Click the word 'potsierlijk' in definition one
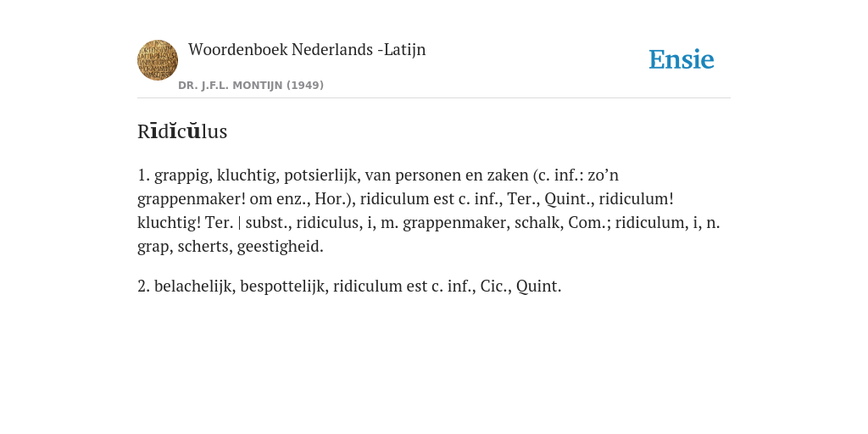 [x=322, y=175]
